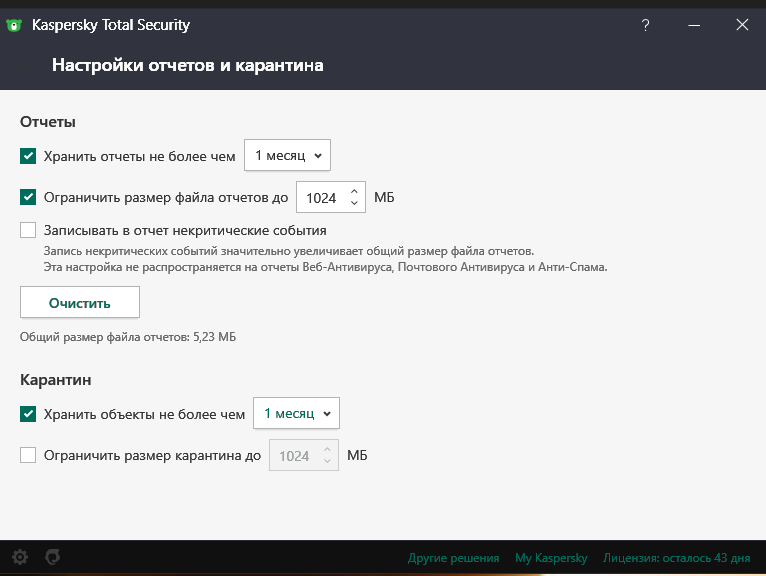Open the reports retention '1 месяц' dropdown
The image size is (766, 576).
287,155
